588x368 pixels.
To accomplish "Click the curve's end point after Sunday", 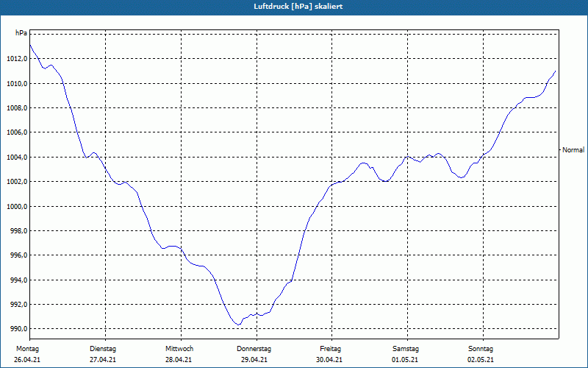I will 555,71.
